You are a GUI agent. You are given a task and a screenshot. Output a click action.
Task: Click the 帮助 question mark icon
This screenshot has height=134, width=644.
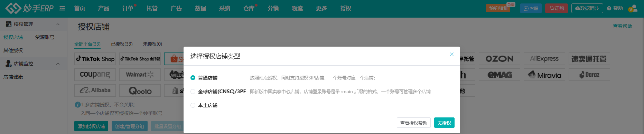click(609, 8)
